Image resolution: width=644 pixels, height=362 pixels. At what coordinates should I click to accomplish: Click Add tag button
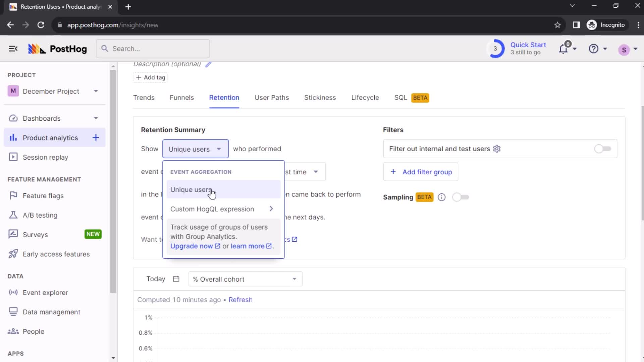(x=151, y=77)
